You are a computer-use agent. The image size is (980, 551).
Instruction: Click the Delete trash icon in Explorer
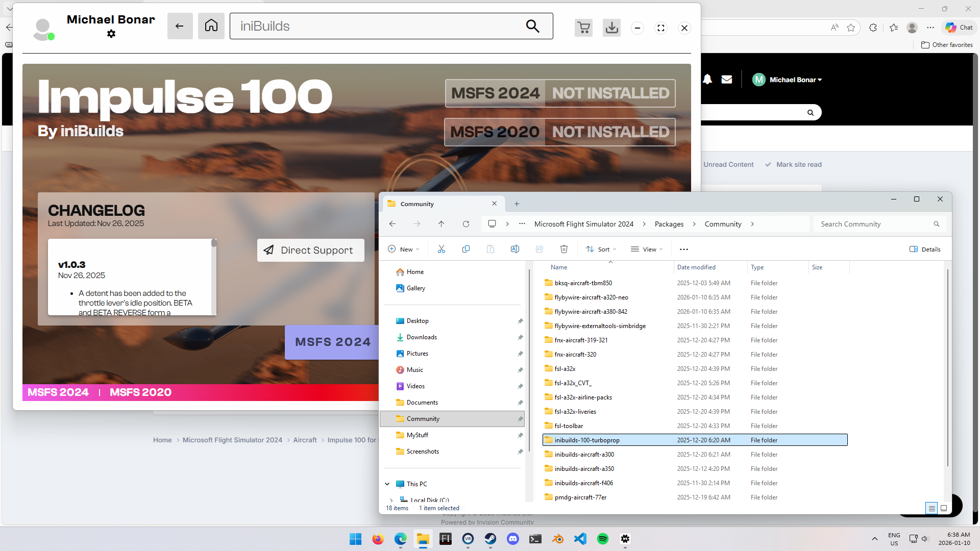tap(563, 249)
